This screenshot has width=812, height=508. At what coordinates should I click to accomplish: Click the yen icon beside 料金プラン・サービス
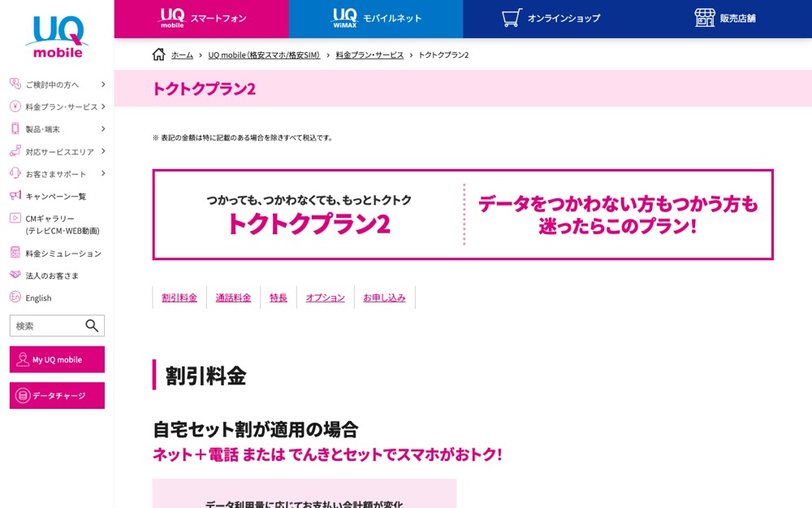pos(15,106)
